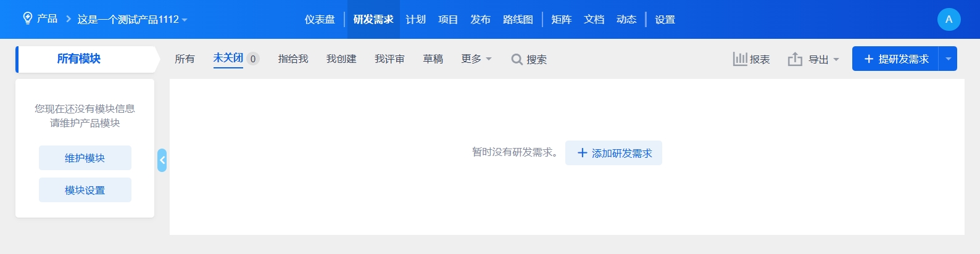Expand the 这是一个测试产品1112 product switcher
Image resolution: width=980 pixels, height=254 pixels.
pyautogui.click(x=133, y=20)
